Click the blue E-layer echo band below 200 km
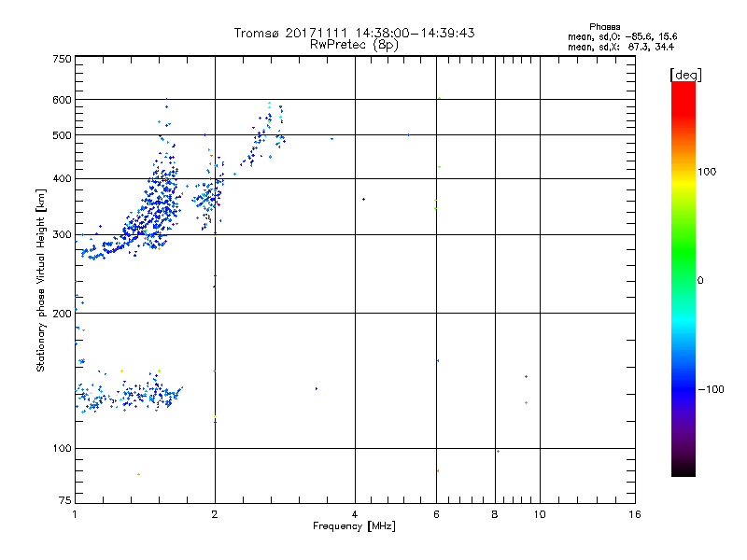 click(129, 393)
